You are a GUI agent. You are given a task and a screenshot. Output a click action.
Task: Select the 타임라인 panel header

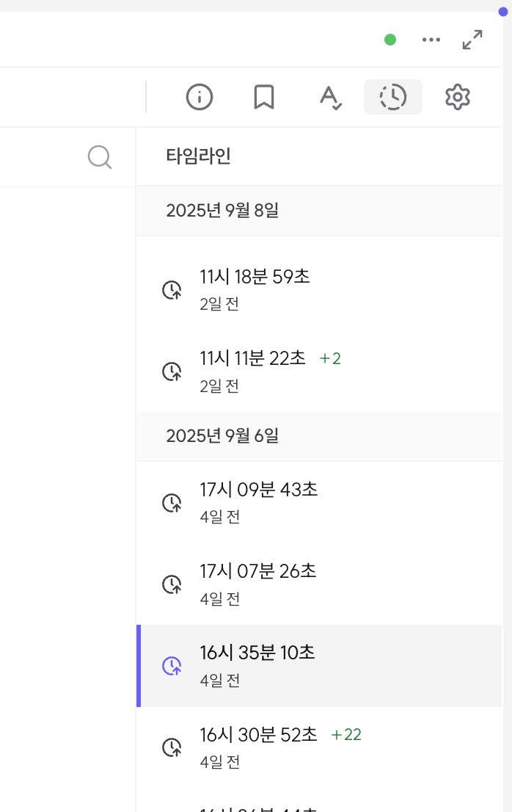[199, 156]
